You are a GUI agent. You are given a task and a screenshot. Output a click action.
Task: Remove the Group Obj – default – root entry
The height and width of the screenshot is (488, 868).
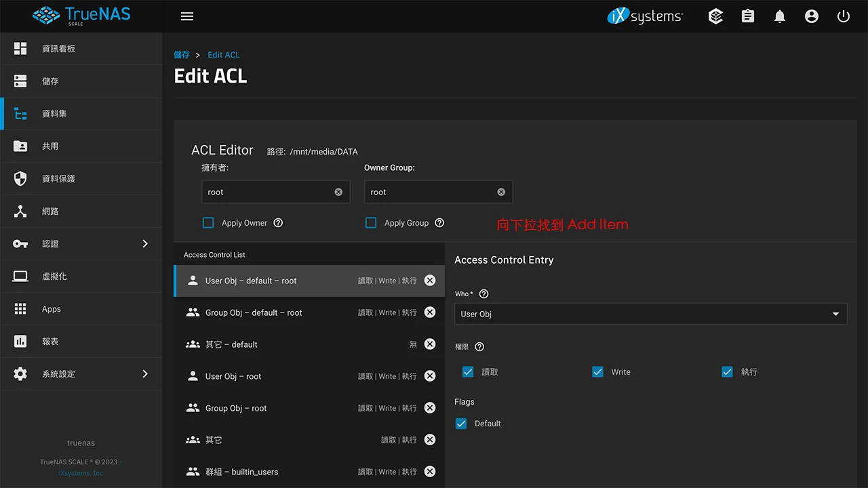coord(430,312)
